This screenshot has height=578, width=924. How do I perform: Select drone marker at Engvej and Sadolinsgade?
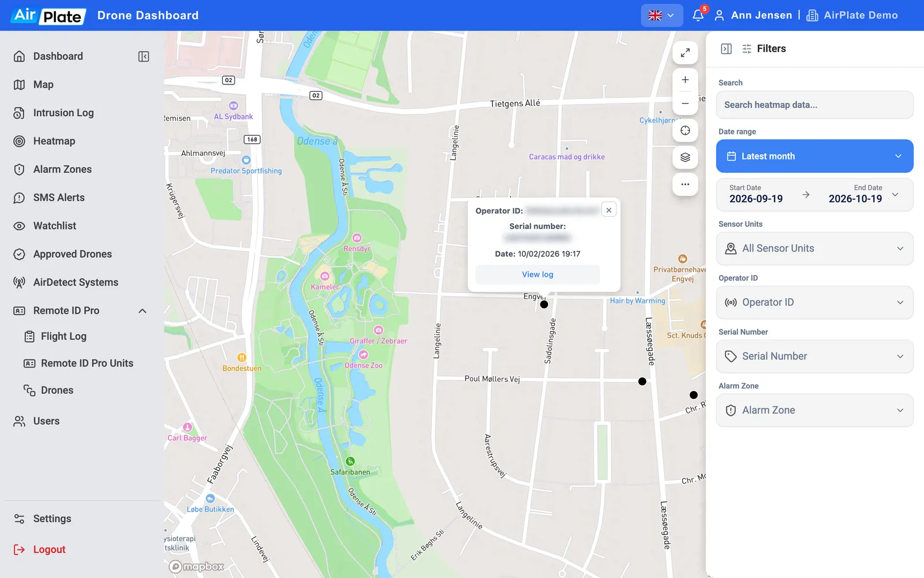click(x=544, y=305)
